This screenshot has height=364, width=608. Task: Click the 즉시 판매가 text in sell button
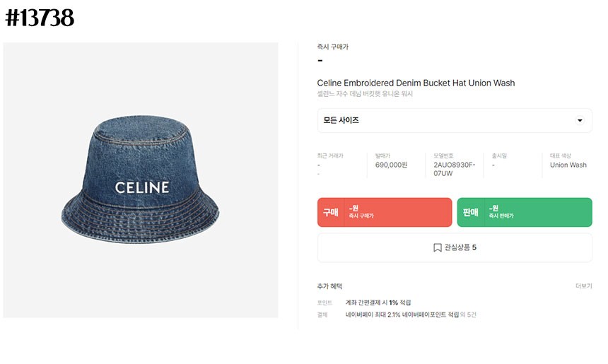pyautogui.click(x=501, y=216)
